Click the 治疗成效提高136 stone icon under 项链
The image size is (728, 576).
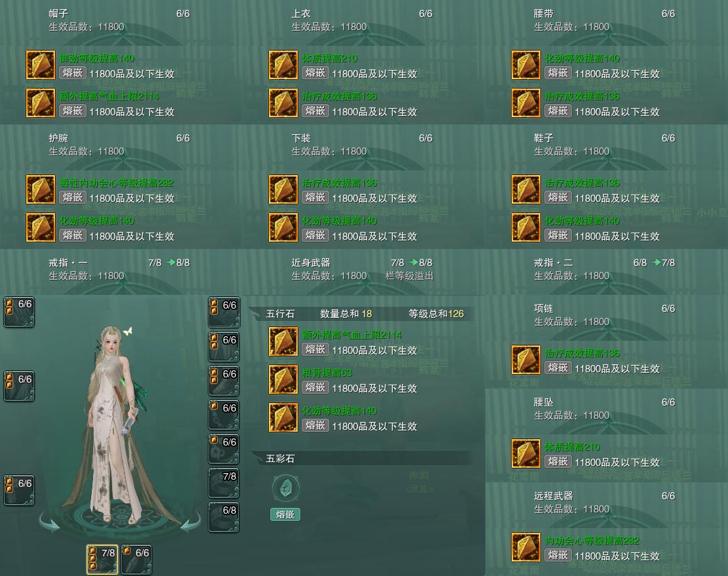tap(526, 360)
